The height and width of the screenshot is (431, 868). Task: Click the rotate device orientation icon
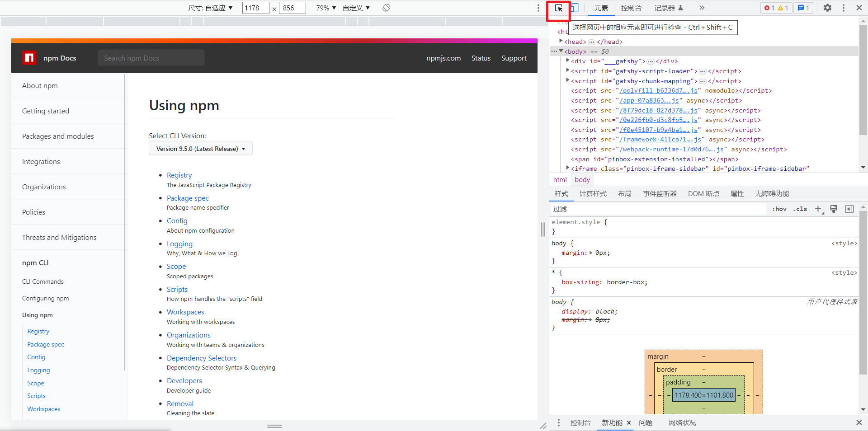pyautogui.click(x=386, y=8)
